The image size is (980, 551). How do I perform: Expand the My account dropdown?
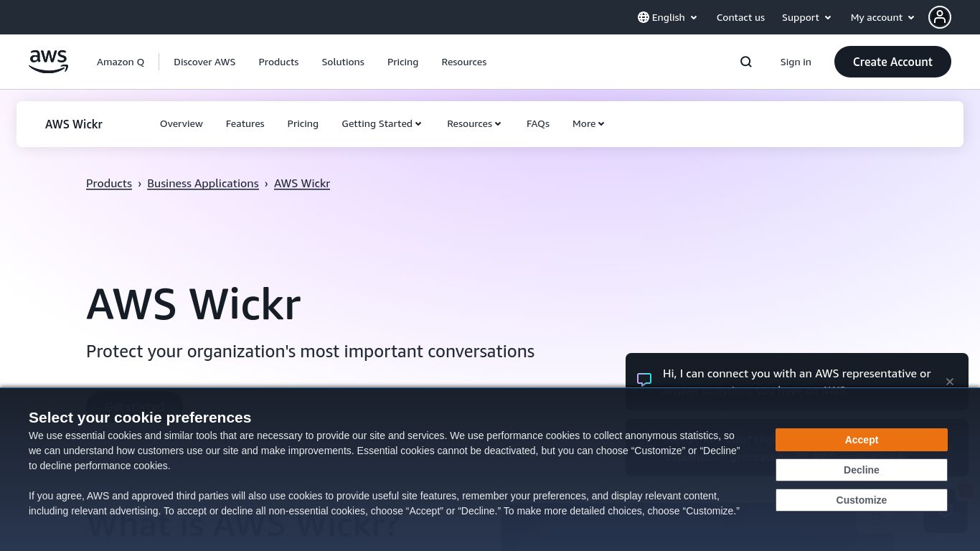point(882,17)
